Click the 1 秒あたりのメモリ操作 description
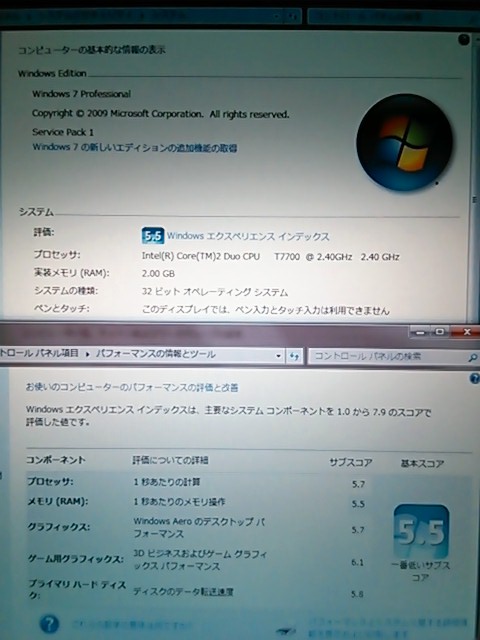 pyautogui.click(x=179, y=502)
